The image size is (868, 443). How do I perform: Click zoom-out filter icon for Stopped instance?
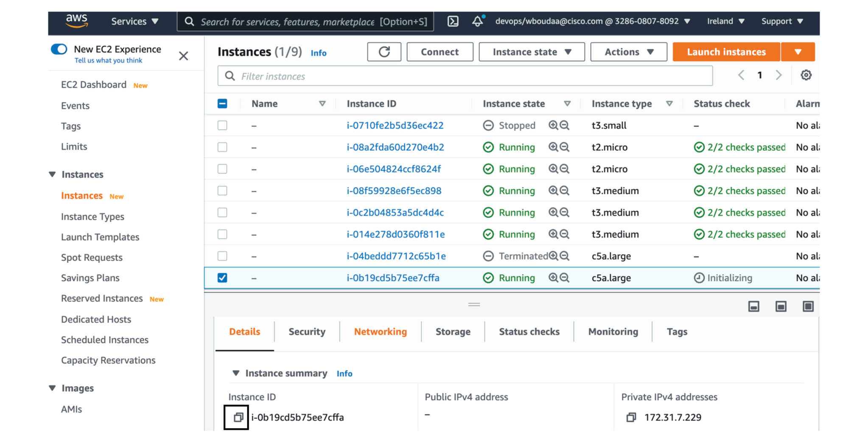coord(564,125)
